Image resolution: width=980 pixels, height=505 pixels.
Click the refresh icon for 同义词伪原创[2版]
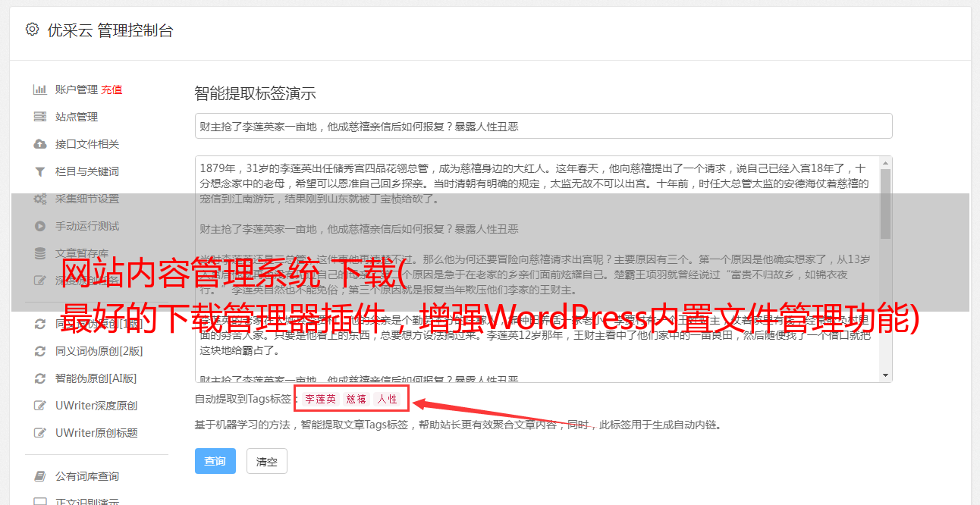[x=40, y=351]
